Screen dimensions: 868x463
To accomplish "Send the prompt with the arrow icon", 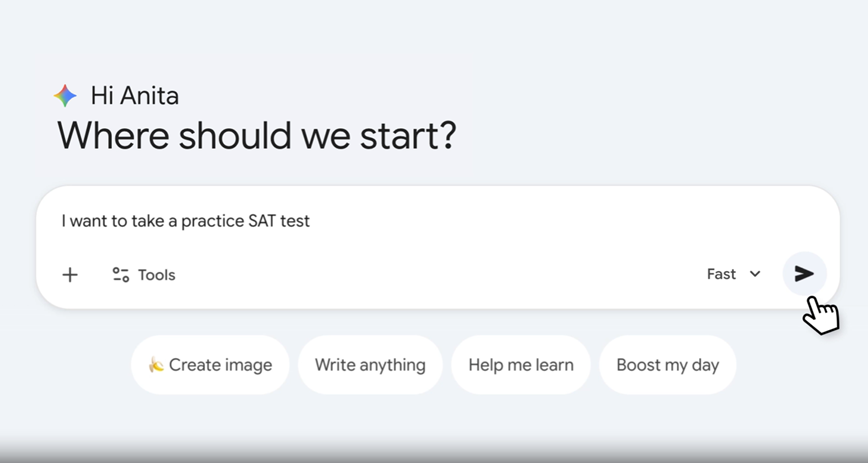I will [804, 274].
